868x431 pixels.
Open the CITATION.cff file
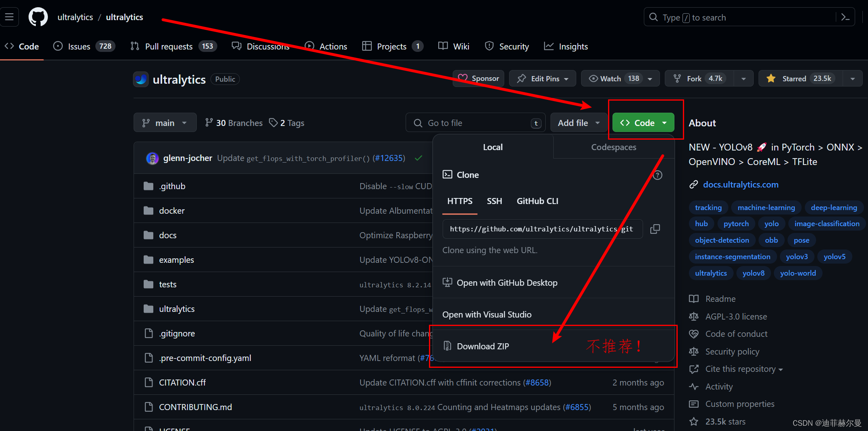point(182,382)
